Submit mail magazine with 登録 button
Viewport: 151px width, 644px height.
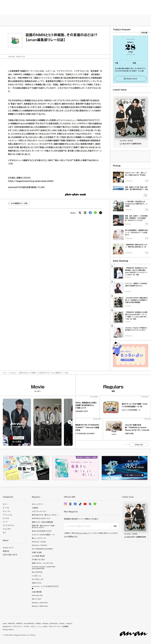click(115, 526)
